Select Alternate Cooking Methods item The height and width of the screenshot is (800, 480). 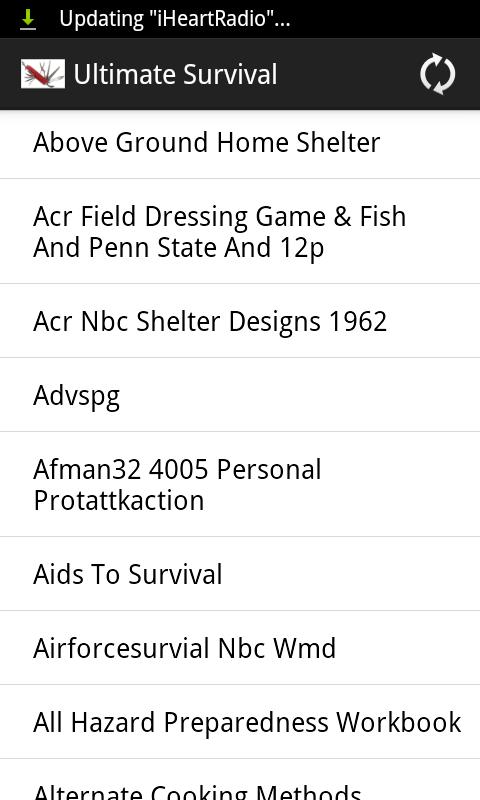coord(240,780)
